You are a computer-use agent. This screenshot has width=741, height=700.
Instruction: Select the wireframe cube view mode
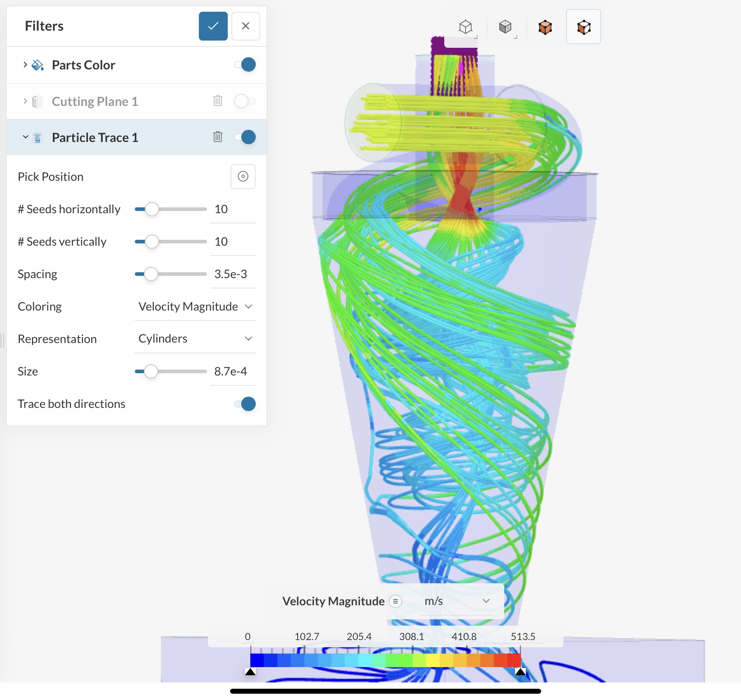(x=466, y=27)
